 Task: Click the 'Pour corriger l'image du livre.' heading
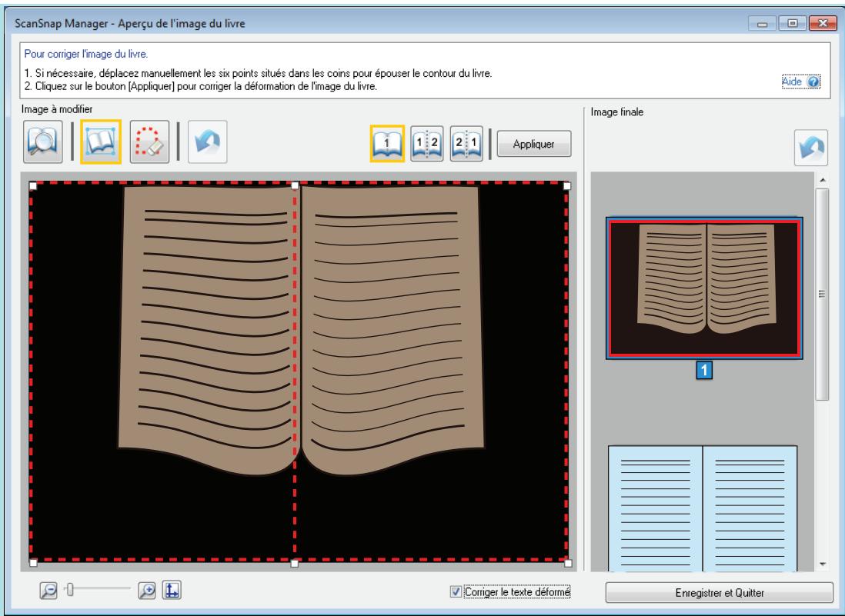tap(85, 54)
